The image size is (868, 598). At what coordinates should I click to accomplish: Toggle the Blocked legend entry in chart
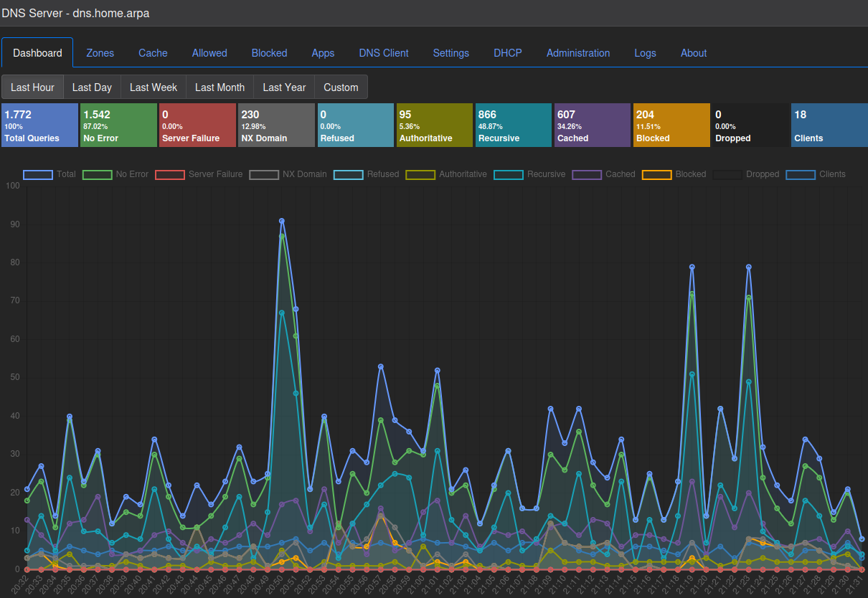[674, 174]
